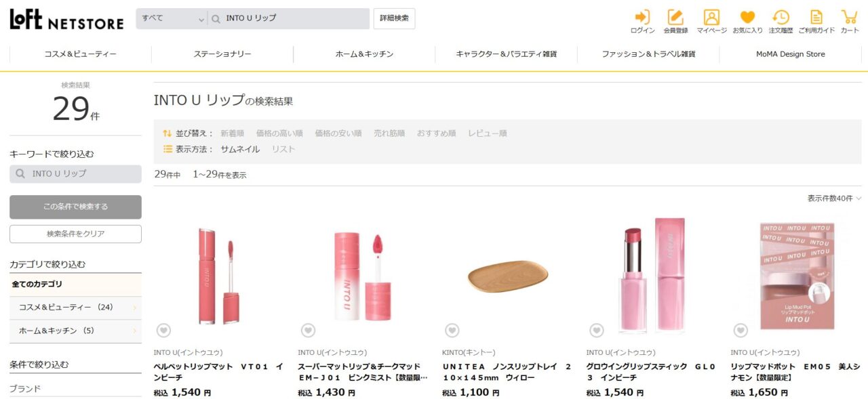Click the 税込 1,100 円 price
The height and width of the screenshot is (399, 868).
(x=471, y=392)
